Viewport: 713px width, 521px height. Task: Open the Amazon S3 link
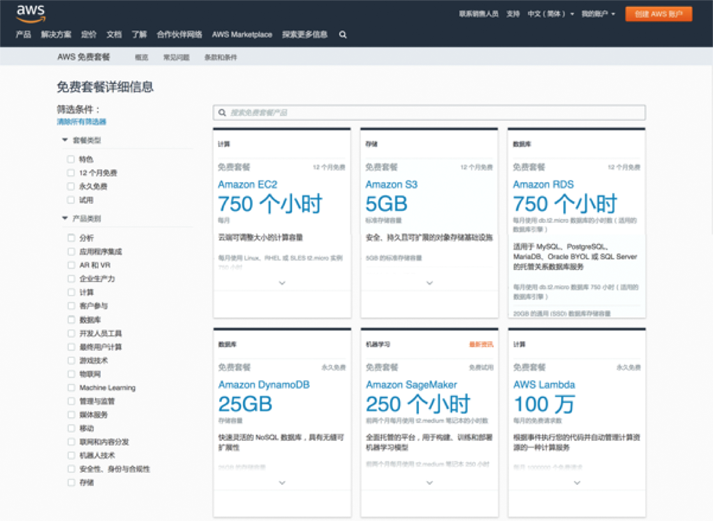(x=391, y=185)
